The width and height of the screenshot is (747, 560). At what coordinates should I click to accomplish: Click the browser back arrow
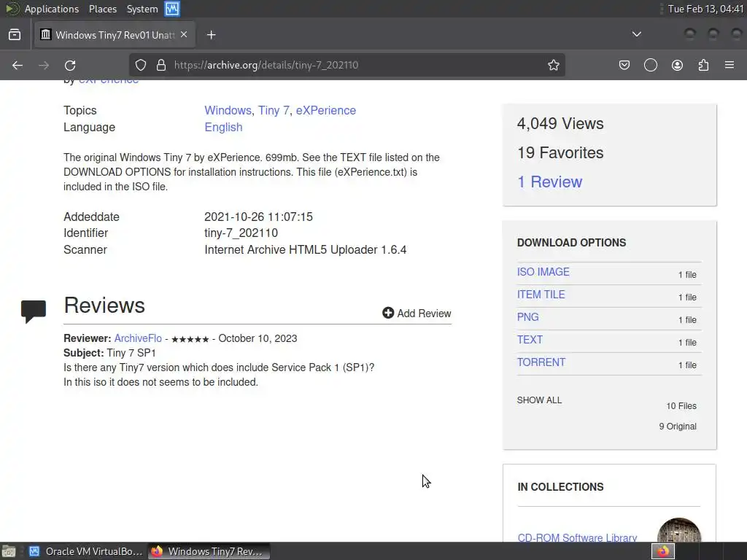click(x=18, y=65)
